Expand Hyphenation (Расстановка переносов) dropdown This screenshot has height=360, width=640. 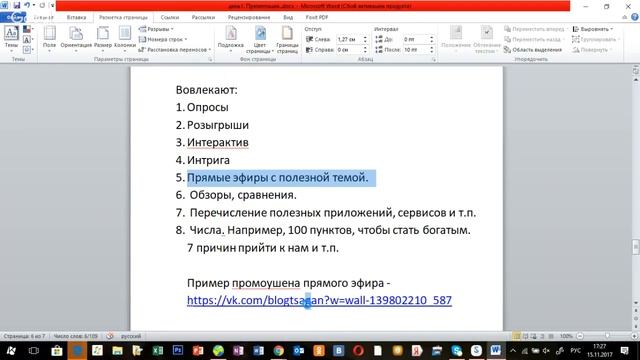[x=175, y=49]
